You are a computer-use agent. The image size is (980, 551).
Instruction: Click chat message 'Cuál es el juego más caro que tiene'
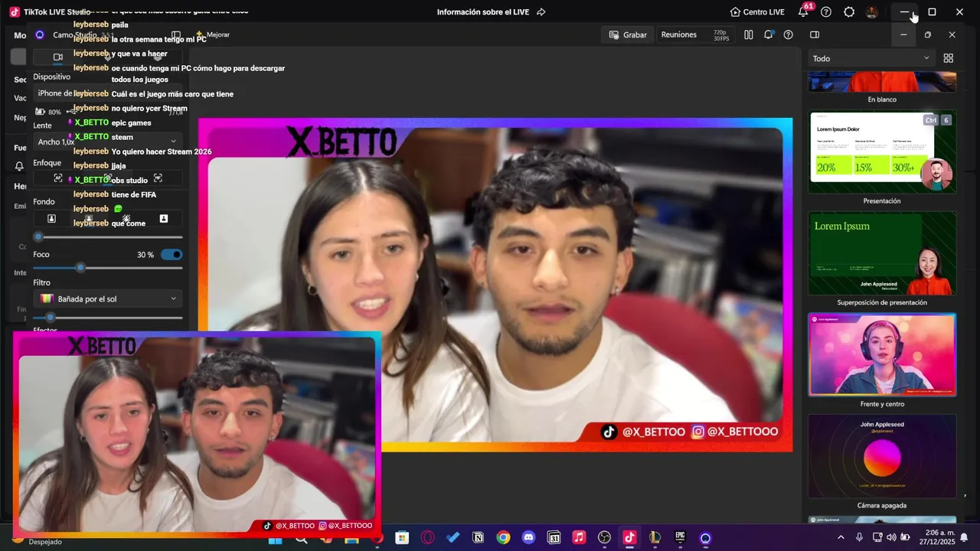coord(172,94)
